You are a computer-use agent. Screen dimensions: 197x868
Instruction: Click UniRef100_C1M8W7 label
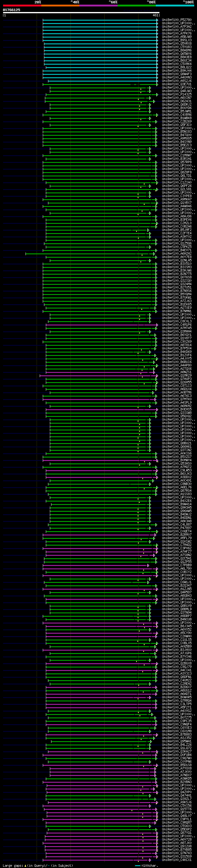pos(177,155)
